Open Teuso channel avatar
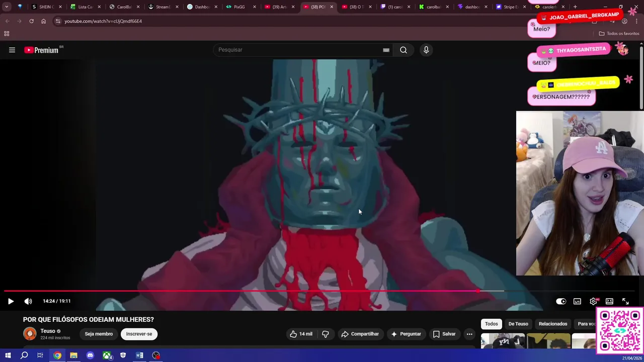 [x=30, y=334]
